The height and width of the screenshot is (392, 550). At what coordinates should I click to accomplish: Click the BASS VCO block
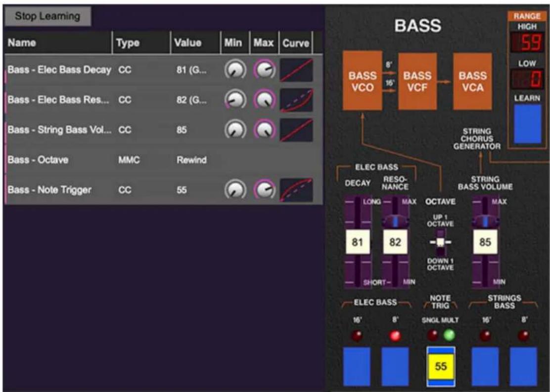click(363, 81)
